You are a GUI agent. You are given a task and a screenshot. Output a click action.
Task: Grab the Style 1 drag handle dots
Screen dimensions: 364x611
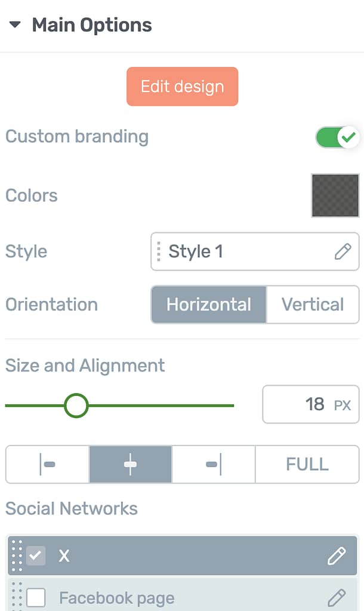tap(159, 251)
